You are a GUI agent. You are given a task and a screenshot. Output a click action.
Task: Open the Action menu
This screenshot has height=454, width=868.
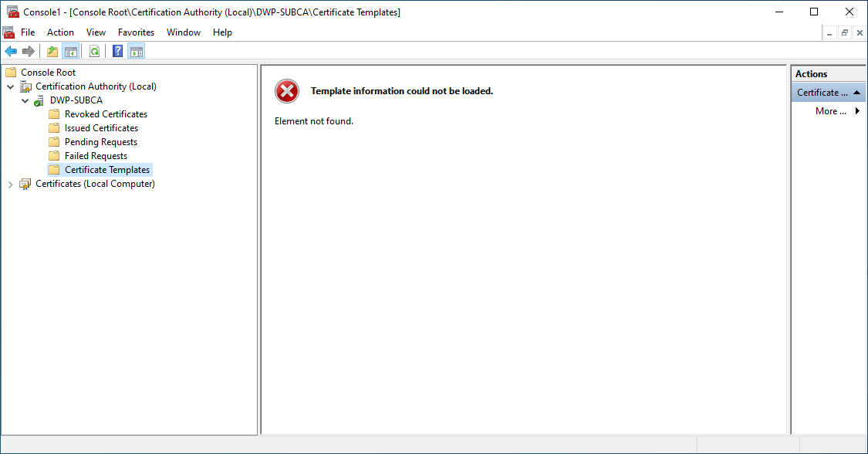pos(60,32)
